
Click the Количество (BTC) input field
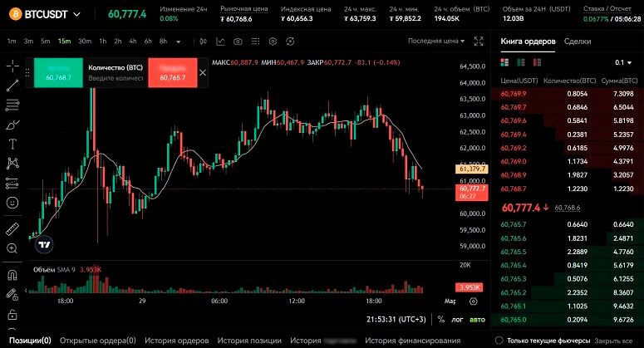(x=116, y=77)
